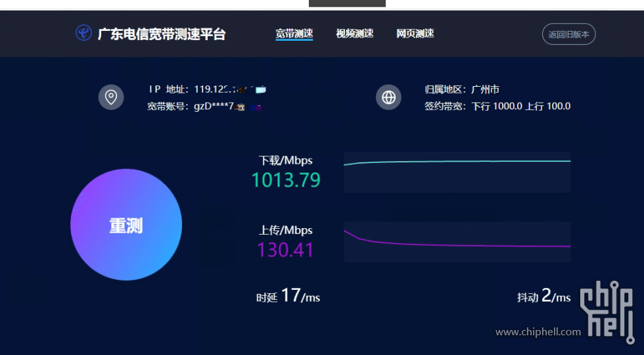Click the 返回旧版本 button

pyautogui.click(x=569, y=34)
